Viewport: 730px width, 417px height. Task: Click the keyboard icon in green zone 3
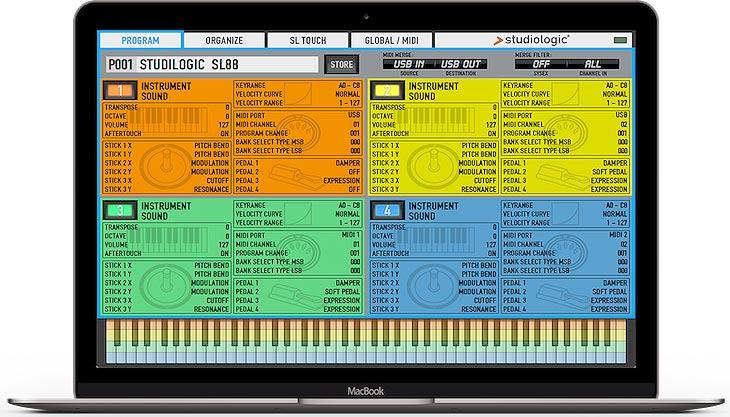click(x=168, y=241)
